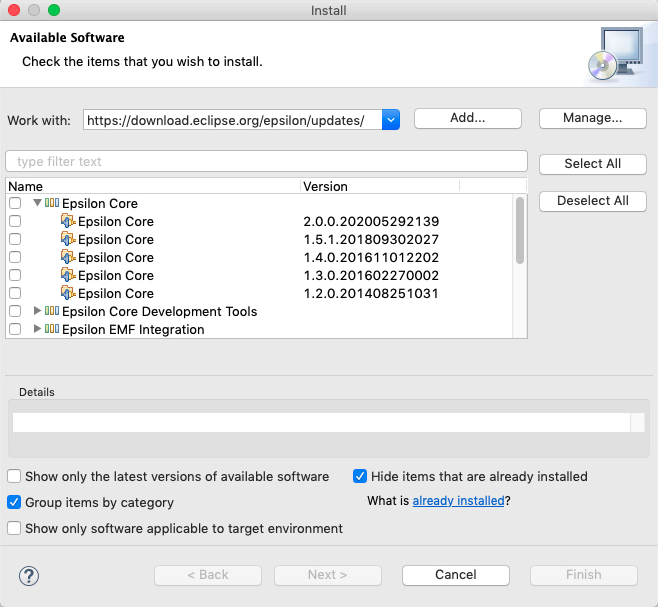Click feature icon for Epsilon Core 1.4.0.201611012202
658x608 pixels.
tap(68, 257)
